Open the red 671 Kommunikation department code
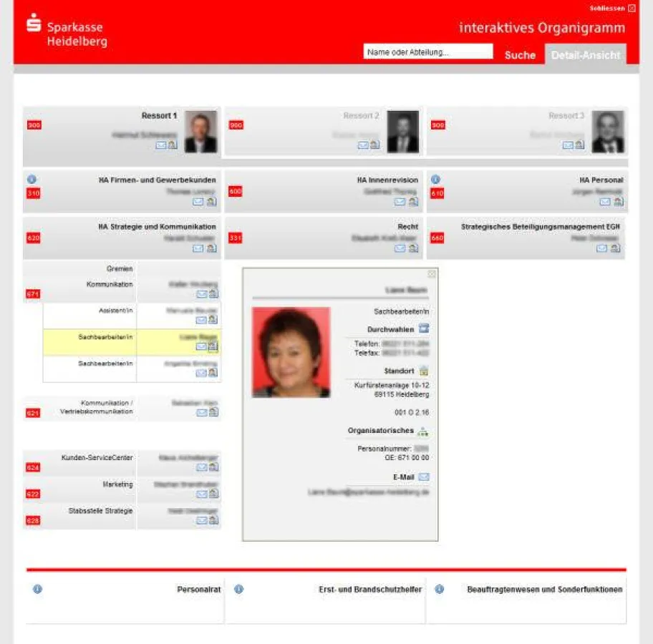The image size is (653, 644). [x=33, y=294]
